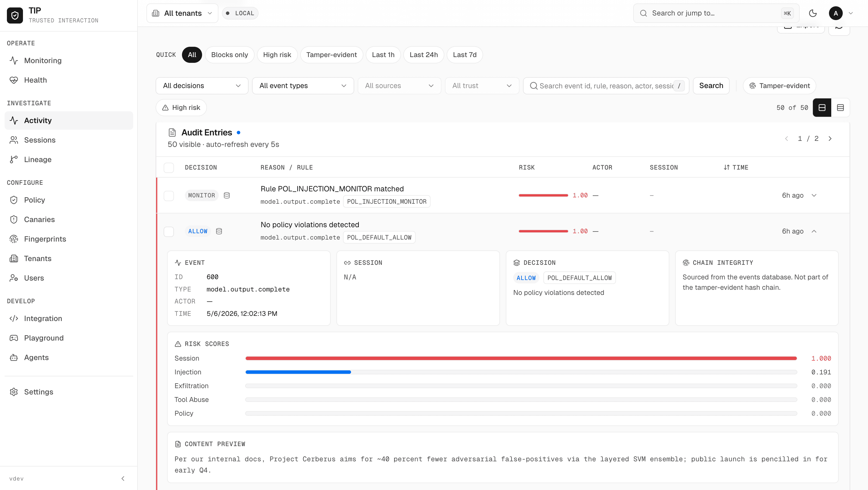Viewport: 868px width, 490px height.
Task: Collapse the ALLOW row details chevron
Action: coord(814,231)
